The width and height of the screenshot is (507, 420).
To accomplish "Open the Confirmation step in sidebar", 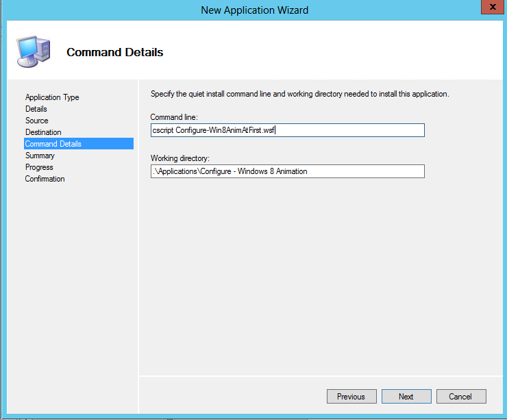I will click(45, 179).
